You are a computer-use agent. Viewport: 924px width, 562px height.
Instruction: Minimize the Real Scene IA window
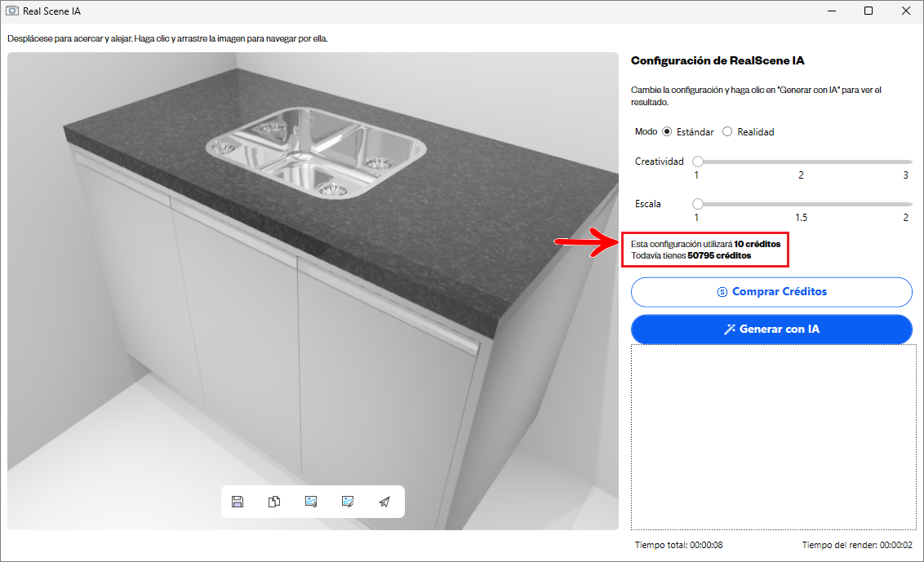click(x=832, y=11)
